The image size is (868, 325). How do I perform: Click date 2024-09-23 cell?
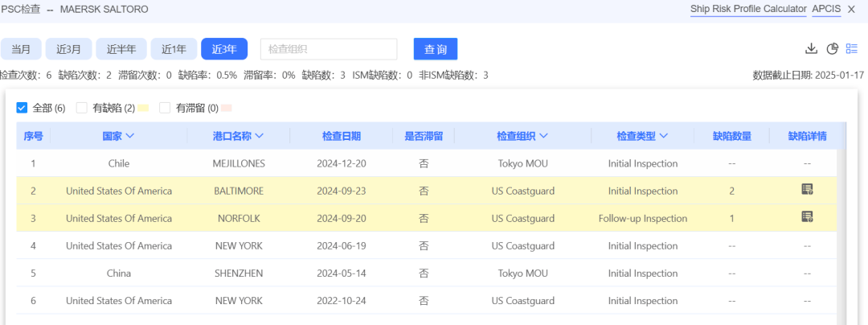(x=342, y=191)
